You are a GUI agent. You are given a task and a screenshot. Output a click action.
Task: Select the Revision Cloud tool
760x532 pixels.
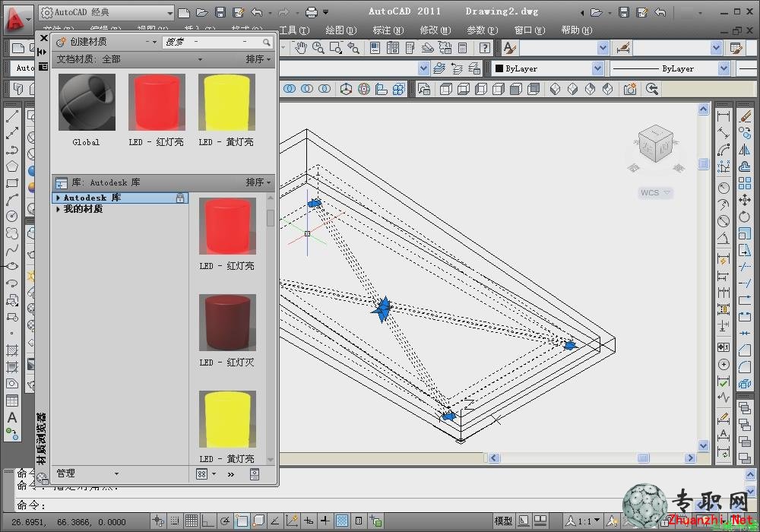(x=12, y=233)
